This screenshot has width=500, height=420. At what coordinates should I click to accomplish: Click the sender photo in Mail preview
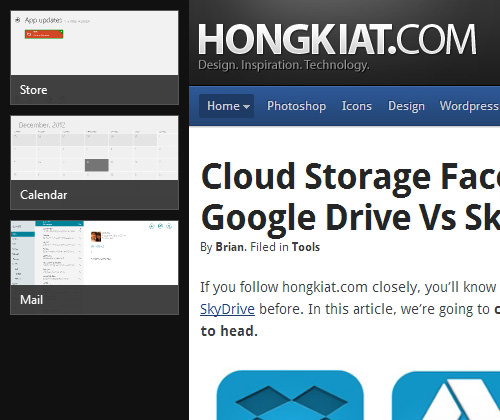(96, 237)
